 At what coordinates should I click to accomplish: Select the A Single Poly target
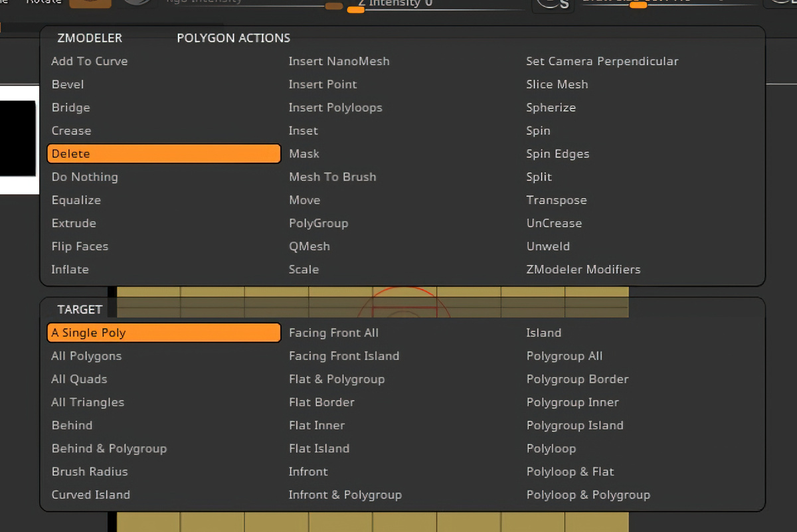[164, 333]
